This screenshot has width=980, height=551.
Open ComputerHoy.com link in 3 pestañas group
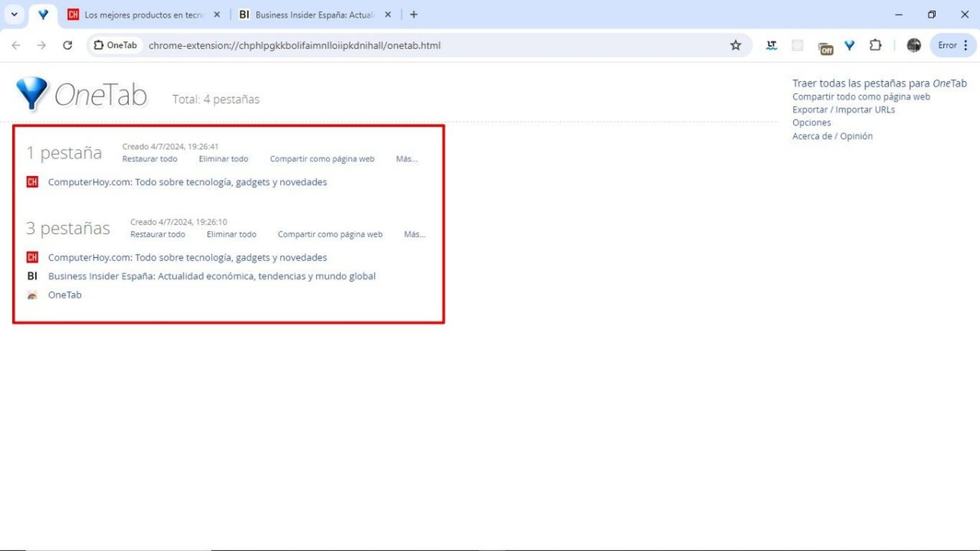(187, 257)
